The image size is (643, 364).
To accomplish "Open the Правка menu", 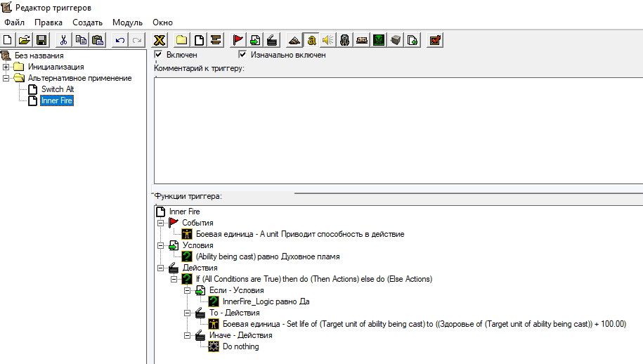I will (48, 22).
